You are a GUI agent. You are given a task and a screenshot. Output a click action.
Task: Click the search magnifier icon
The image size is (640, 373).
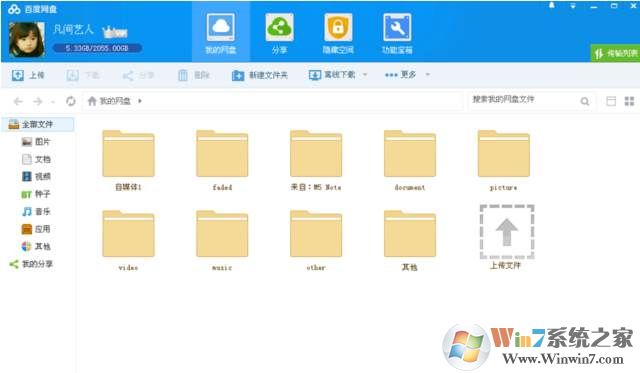click(x=584, y=101)
